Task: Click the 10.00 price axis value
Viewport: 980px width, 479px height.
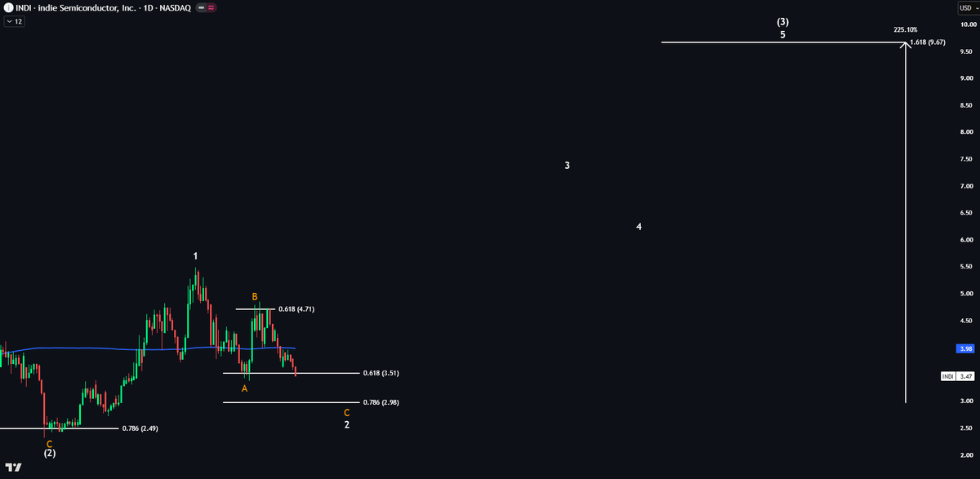Action: coord(967,24)
